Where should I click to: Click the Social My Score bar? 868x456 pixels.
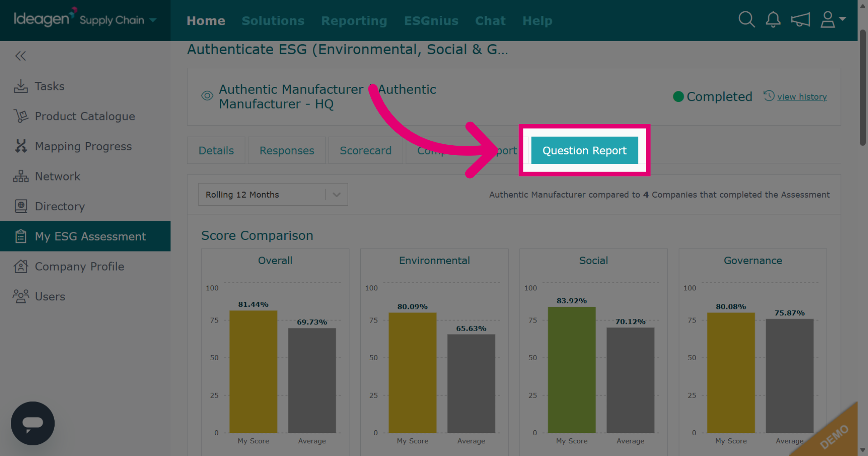point(571,370)
